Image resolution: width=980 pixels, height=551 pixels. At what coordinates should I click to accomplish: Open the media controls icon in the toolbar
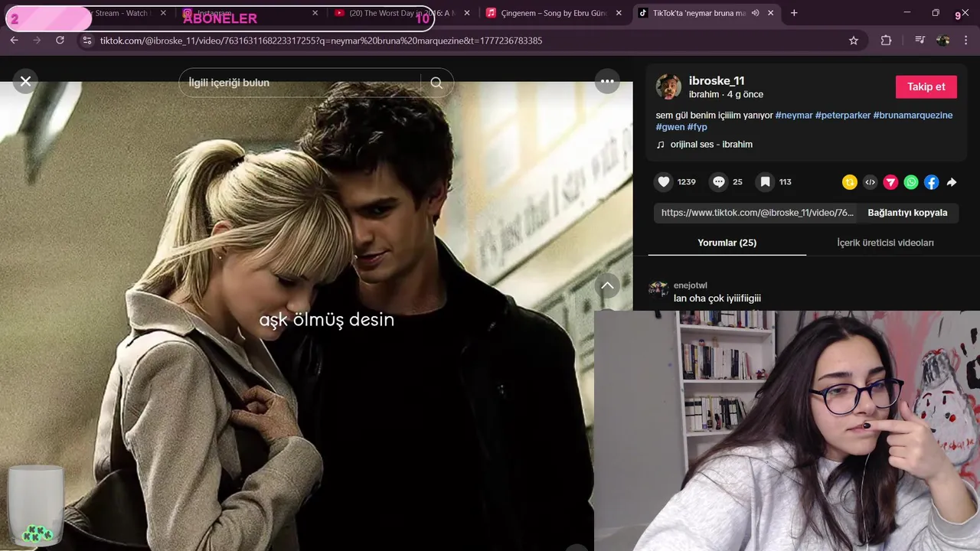tap(920, 41)
